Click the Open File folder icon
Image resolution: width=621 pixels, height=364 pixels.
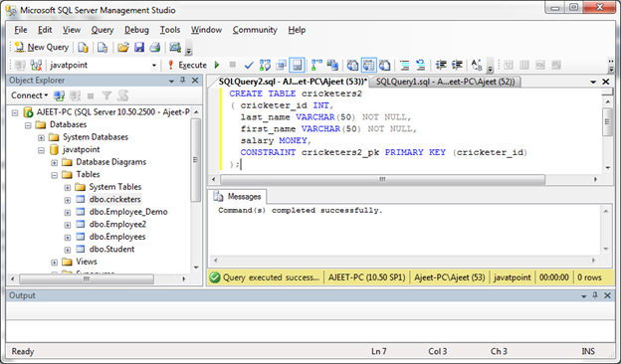point(123,48)
